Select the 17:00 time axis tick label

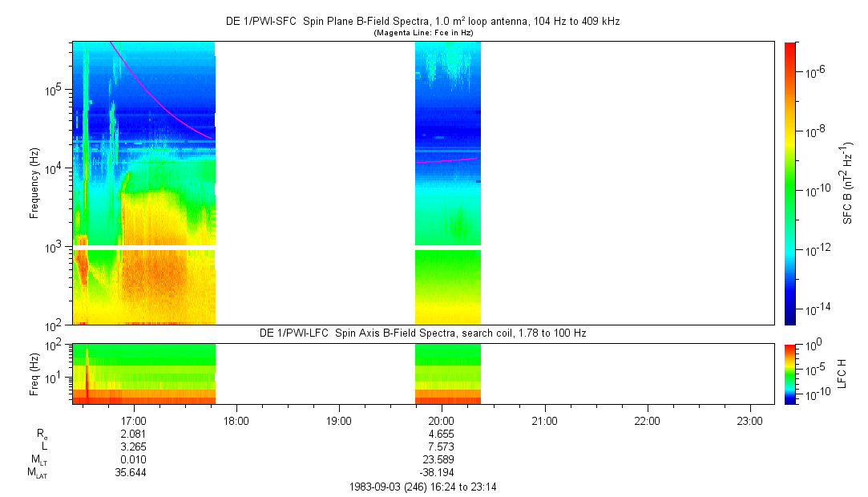pyautogui.click(x=133, y=419)
